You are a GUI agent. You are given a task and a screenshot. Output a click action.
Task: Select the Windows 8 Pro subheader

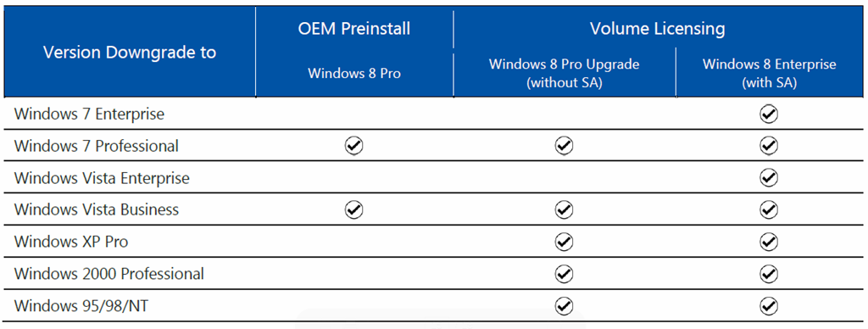tap(354, 73)
